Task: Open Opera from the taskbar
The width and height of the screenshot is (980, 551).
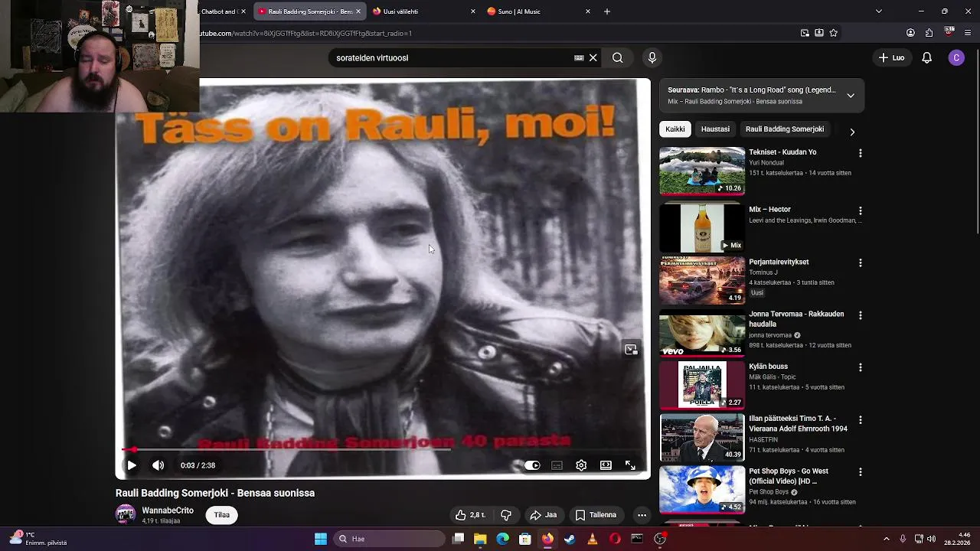Action: (614, 539)
